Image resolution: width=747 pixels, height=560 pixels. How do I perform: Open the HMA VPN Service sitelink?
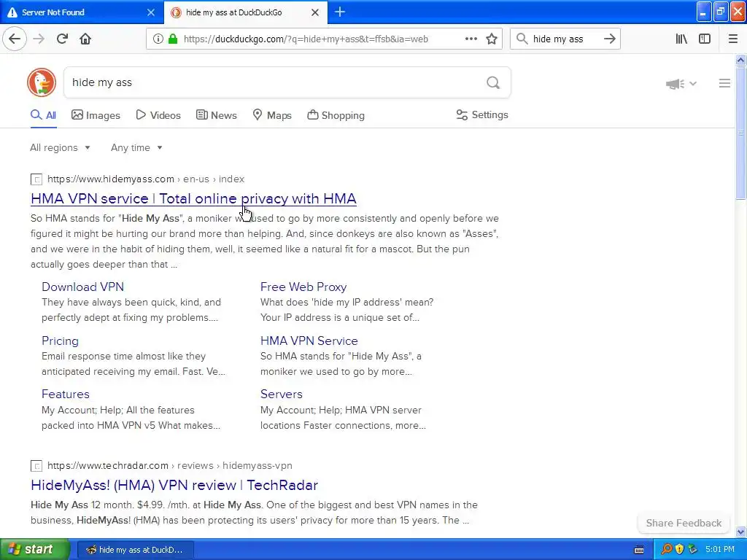[x=309, y=341]
